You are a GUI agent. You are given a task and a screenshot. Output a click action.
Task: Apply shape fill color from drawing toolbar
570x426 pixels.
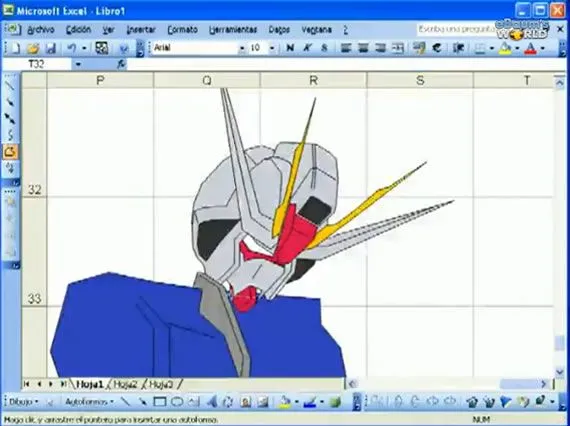coord(285,402)
